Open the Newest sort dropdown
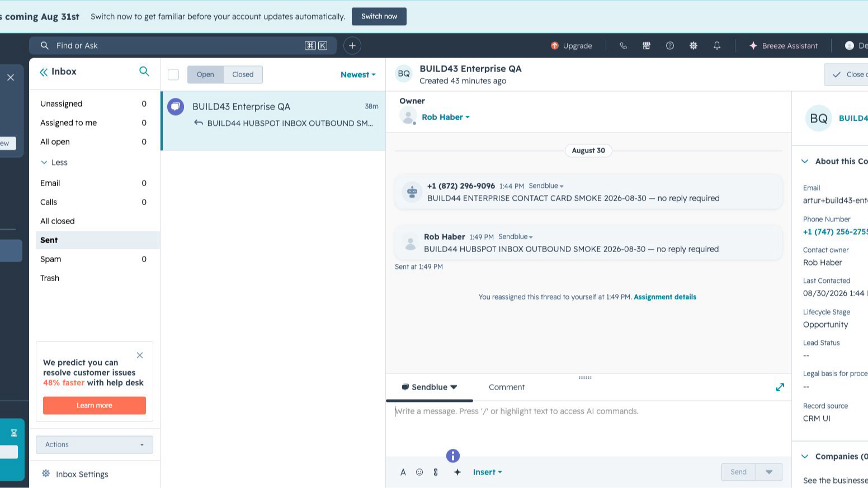 pos(358,75)
